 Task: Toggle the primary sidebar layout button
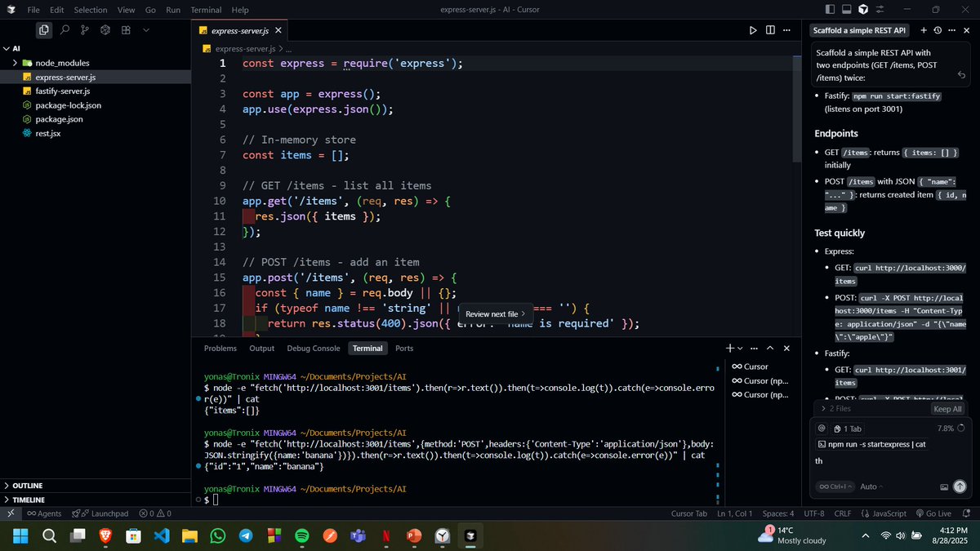[x=831, y=9]
